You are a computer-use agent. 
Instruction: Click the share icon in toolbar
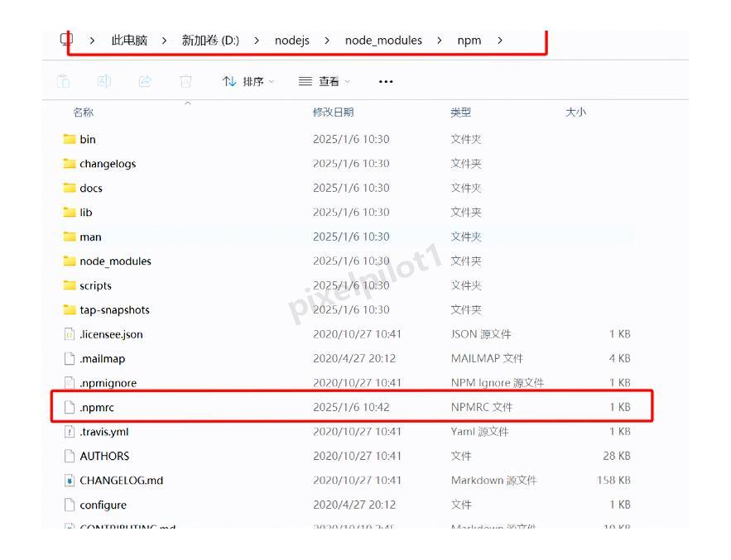(145, 82)
